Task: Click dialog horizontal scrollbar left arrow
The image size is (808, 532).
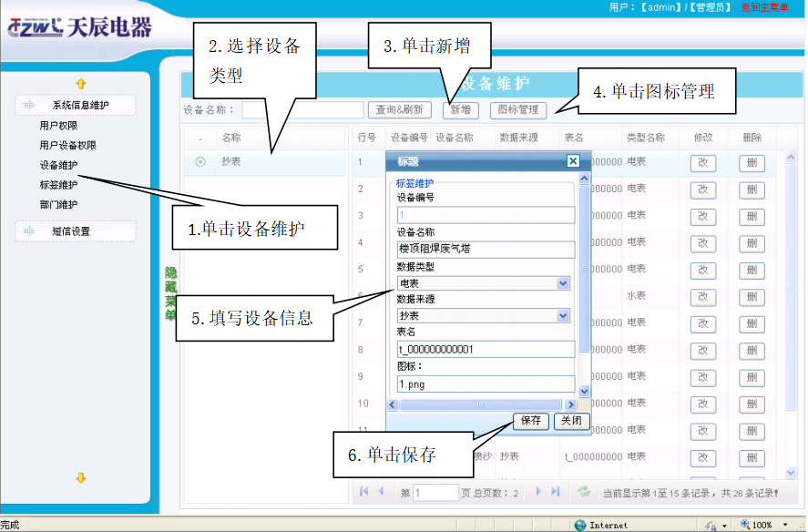Action: click(x=392, y=404)
